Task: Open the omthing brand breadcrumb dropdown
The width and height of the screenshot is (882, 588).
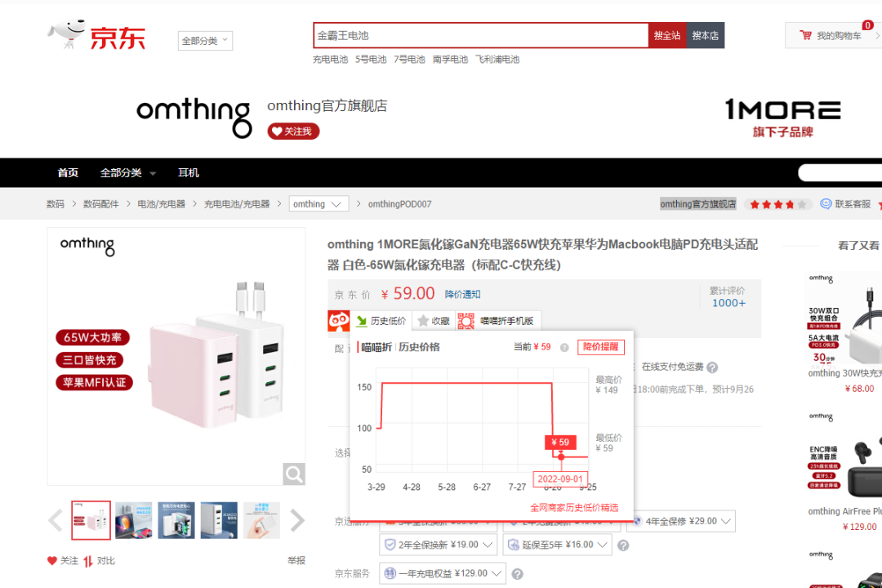Action: 318,203
